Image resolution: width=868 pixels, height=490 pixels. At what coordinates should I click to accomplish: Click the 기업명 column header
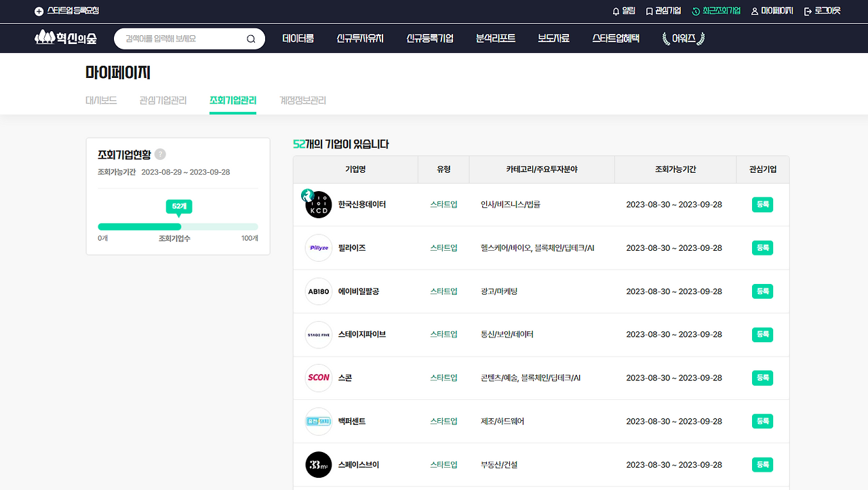[x=355, y=169]
